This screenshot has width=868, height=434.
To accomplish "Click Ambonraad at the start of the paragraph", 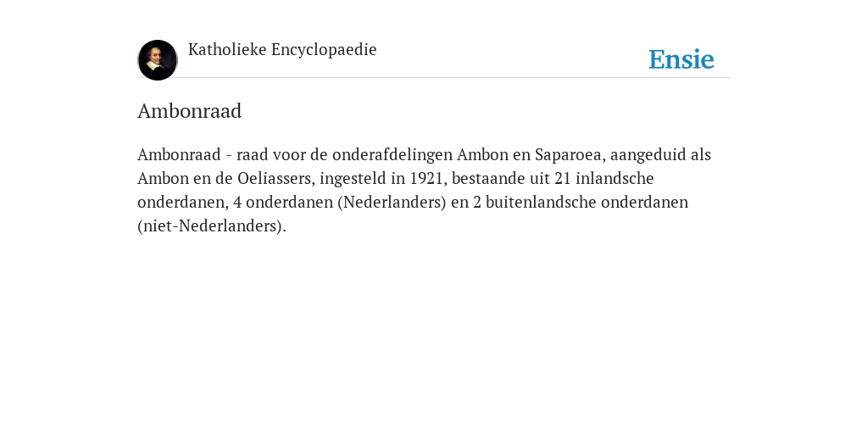I will [x=179, y=154].
